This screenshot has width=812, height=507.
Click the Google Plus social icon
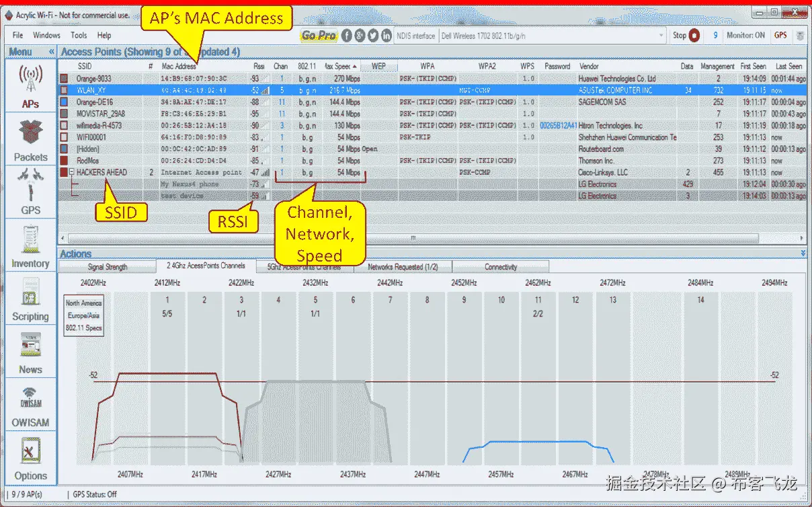click(360, 36)
